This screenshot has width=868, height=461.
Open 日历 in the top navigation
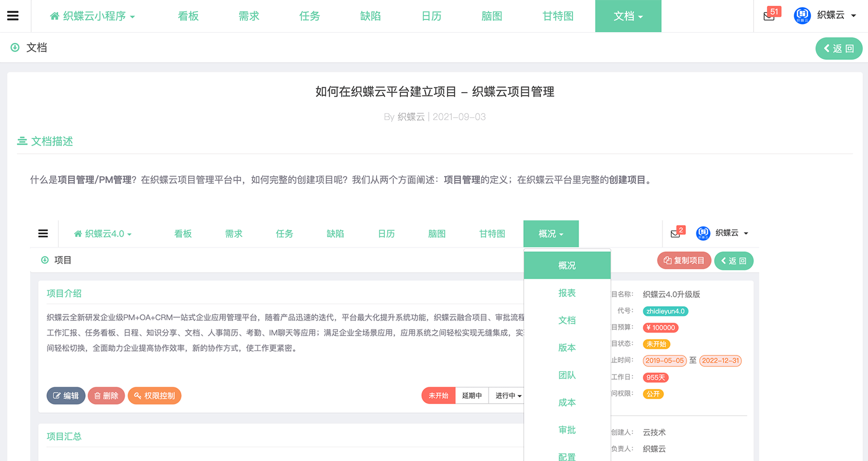432,16
